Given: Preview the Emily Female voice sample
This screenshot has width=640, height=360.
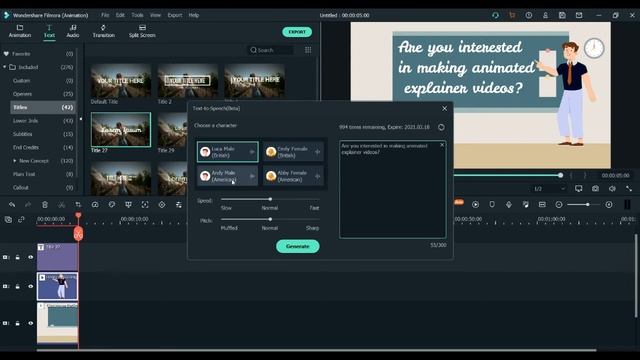Looking at the screenshot, I should click(318, 152).
